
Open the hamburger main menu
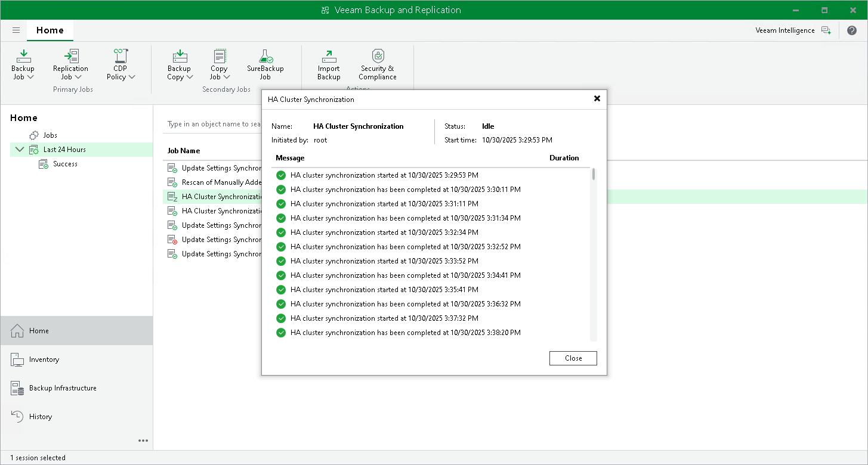pyautogui.click(x=16, y=30)
